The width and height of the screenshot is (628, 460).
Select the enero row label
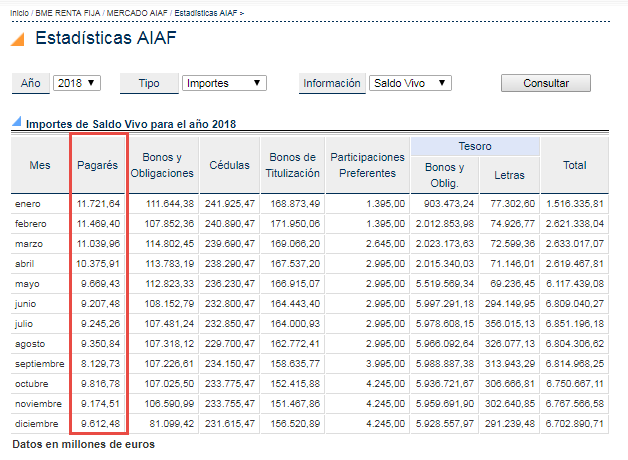click(28, 204)
